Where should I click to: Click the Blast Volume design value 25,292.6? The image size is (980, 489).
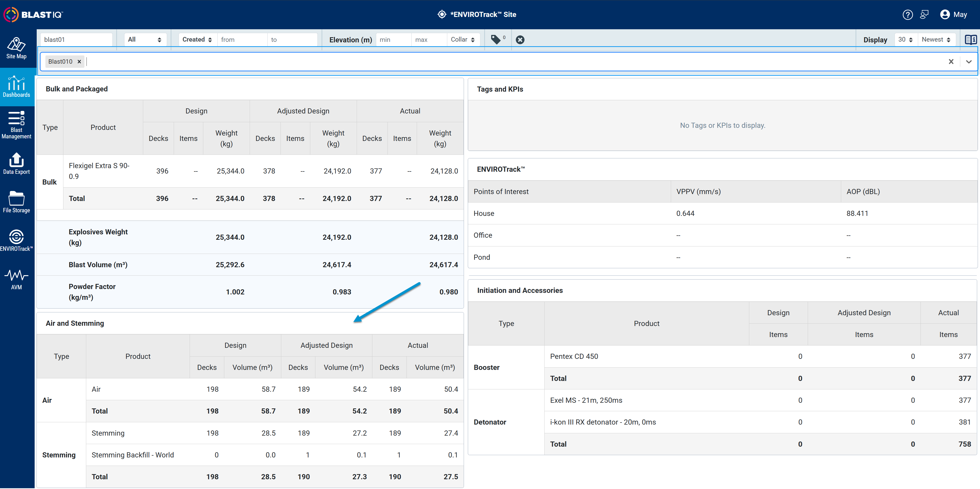[x=230, y=265]
